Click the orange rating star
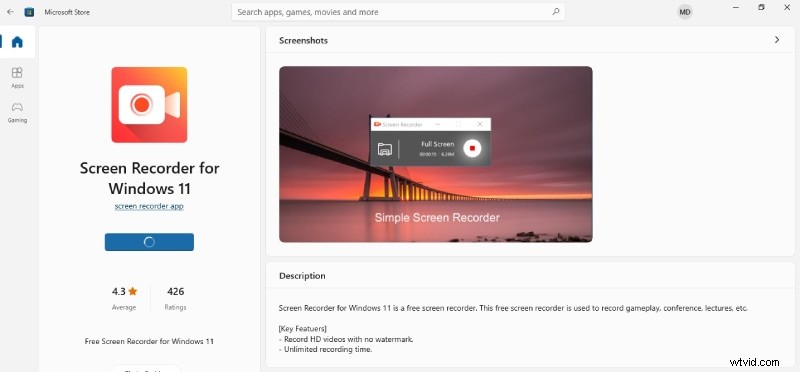This screenshot has height=372, width=800. (133, 291)
